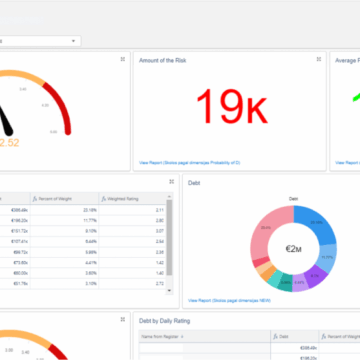Select the turquoise donut segment
Screen dimensions: 360x360
[x=274, y=278]
